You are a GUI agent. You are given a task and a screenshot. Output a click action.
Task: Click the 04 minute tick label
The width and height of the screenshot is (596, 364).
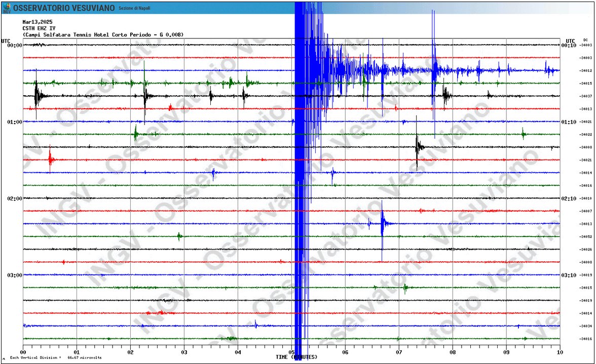coord(238,352)
